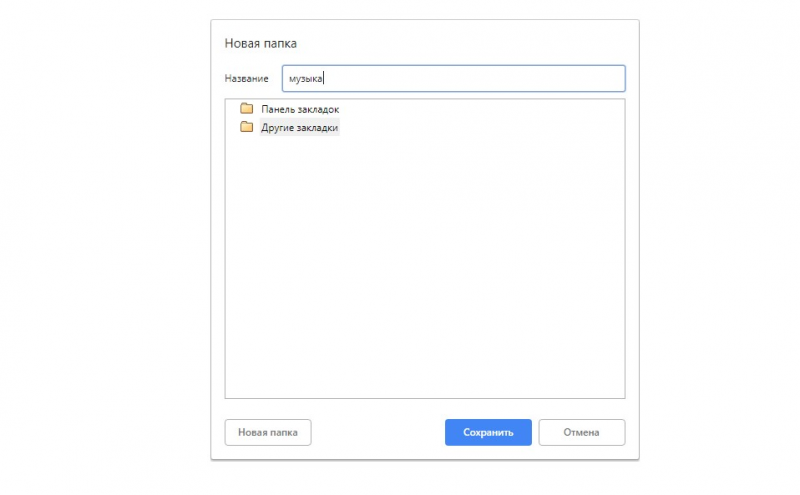Cancel the dialog with Отмена button
This screenshot has height=495, width=800.
click(582, 432)
